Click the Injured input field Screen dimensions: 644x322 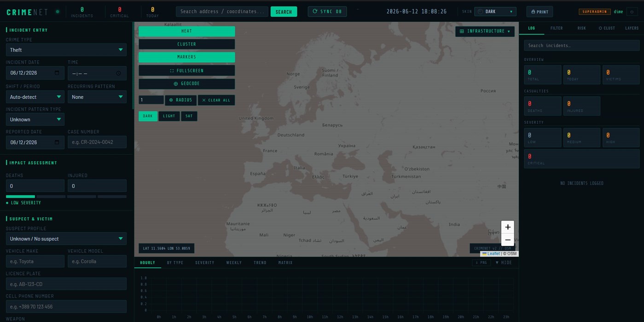pos(97,186)
